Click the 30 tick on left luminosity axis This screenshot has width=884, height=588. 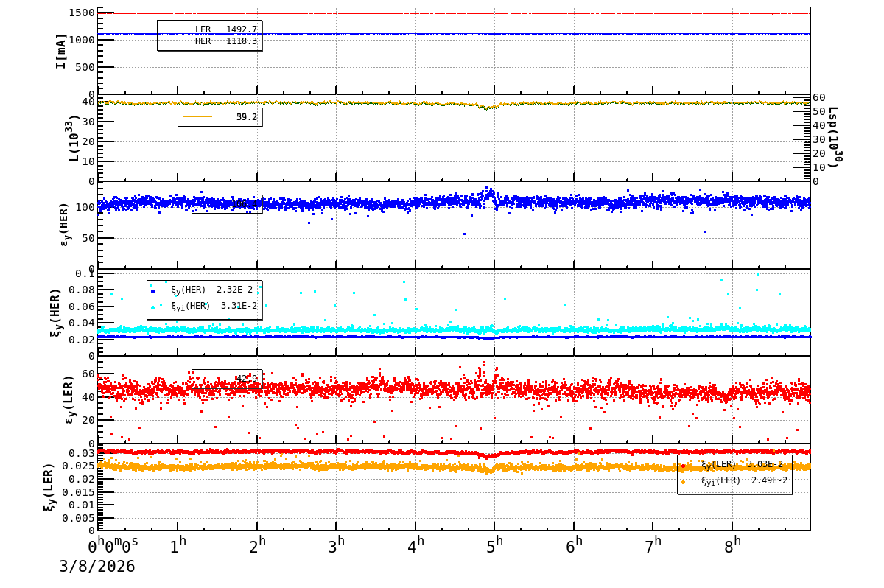click(x=88, y=122)
